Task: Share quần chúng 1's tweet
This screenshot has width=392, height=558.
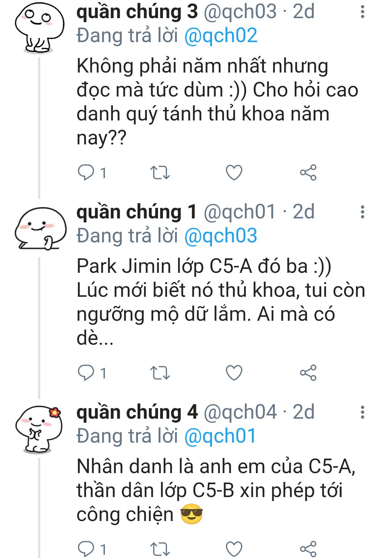Action: 308,373
